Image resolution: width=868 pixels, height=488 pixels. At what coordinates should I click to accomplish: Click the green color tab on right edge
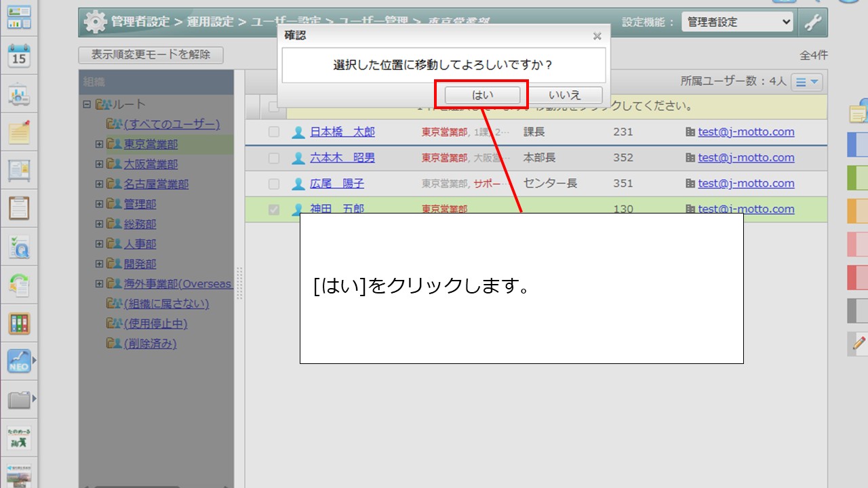(857, 178)
